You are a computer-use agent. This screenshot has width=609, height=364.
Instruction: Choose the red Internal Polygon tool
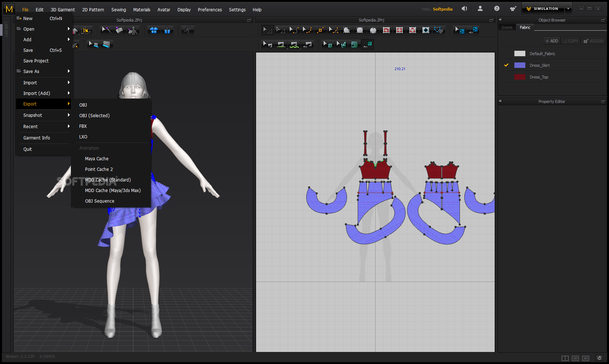(386, 30)
